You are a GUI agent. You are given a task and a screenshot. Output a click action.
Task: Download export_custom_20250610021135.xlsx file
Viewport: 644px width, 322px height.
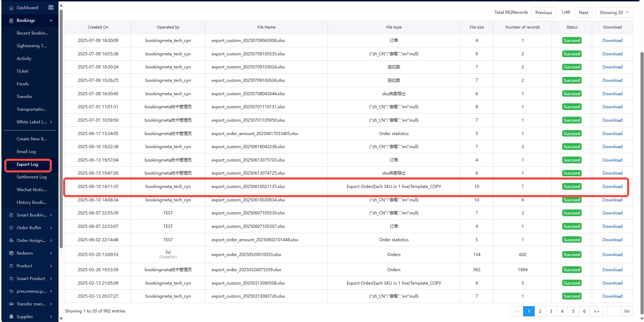point(612,187)
